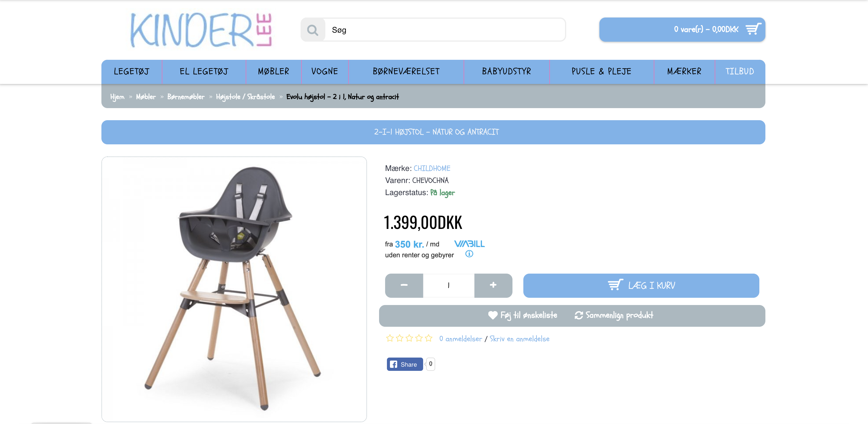Click the compare product refresh icon
868x424 pixels.
(579, 315)
